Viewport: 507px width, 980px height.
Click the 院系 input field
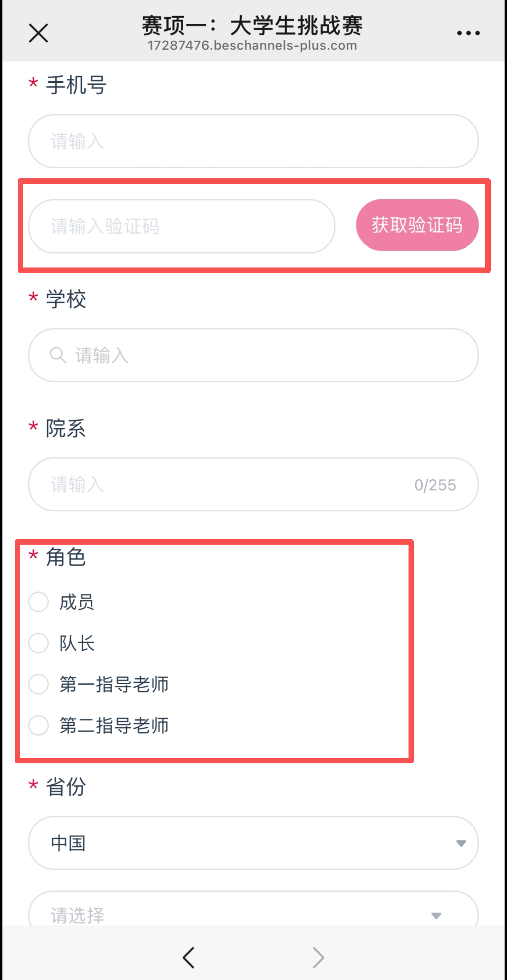click(x=253, y=484)
